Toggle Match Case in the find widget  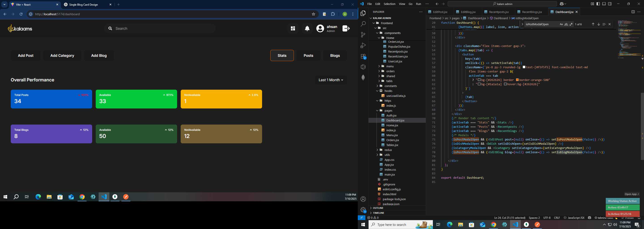[x=561, y=24]
